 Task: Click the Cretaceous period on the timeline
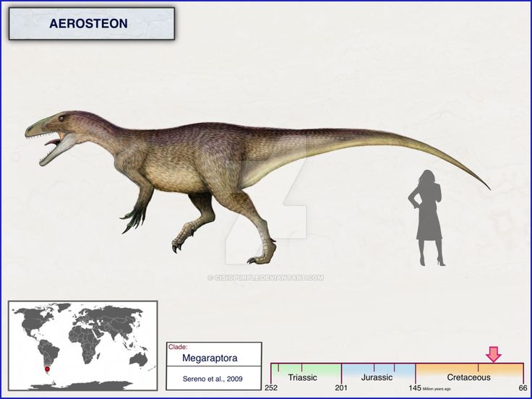(470, 373)
